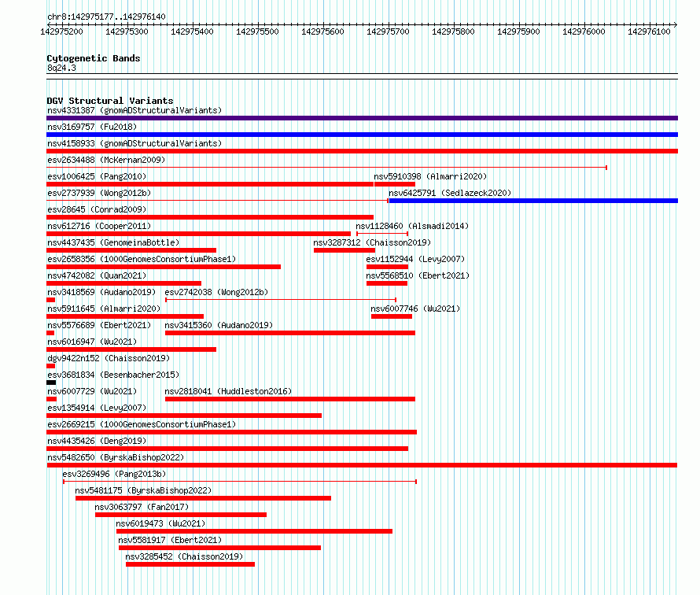Click esv2669215 (1000GenomesConsortiumPhase1) label

click(142, 424)
